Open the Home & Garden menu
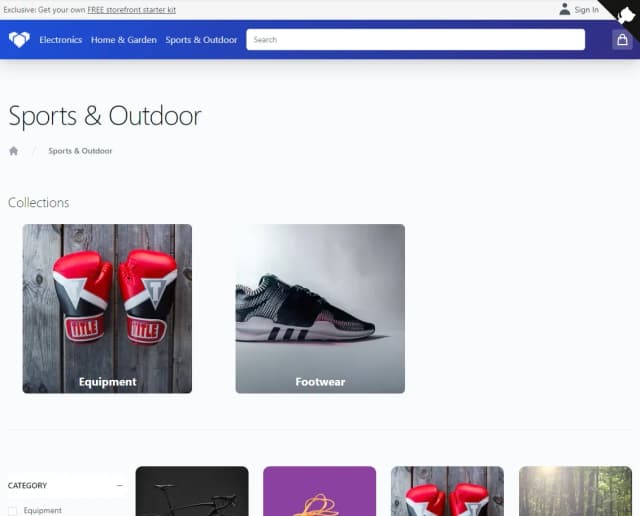640x516 pixels. point(124,40)
